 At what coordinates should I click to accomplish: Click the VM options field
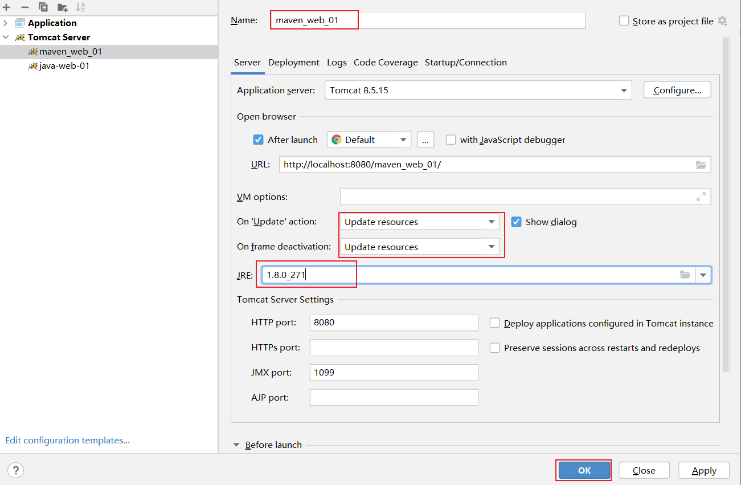click(525, 196)
